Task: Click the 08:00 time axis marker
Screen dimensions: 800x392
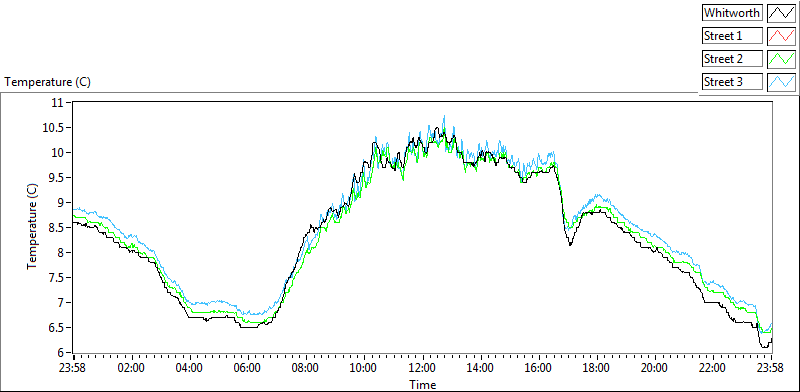Action: pos(306,367)
